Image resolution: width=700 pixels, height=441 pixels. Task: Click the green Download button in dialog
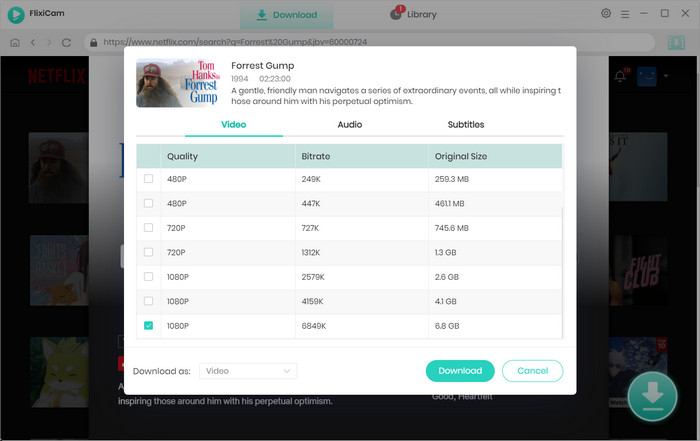tap(460, 371)
